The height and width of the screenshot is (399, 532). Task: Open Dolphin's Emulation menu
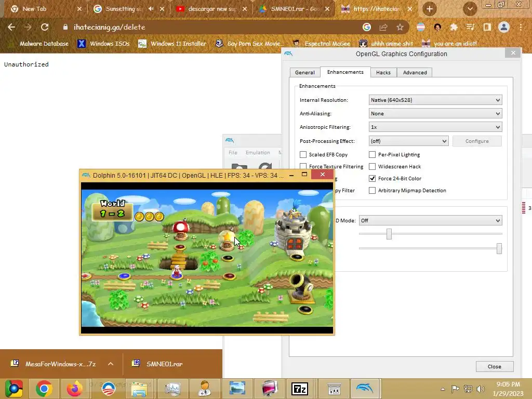click(258, 153)
